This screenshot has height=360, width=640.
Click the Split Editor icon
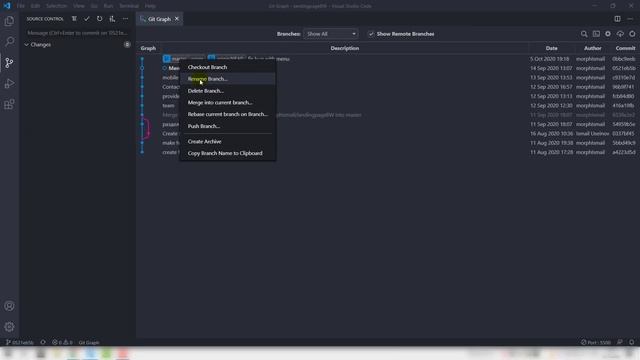click(x=618, y=19)
